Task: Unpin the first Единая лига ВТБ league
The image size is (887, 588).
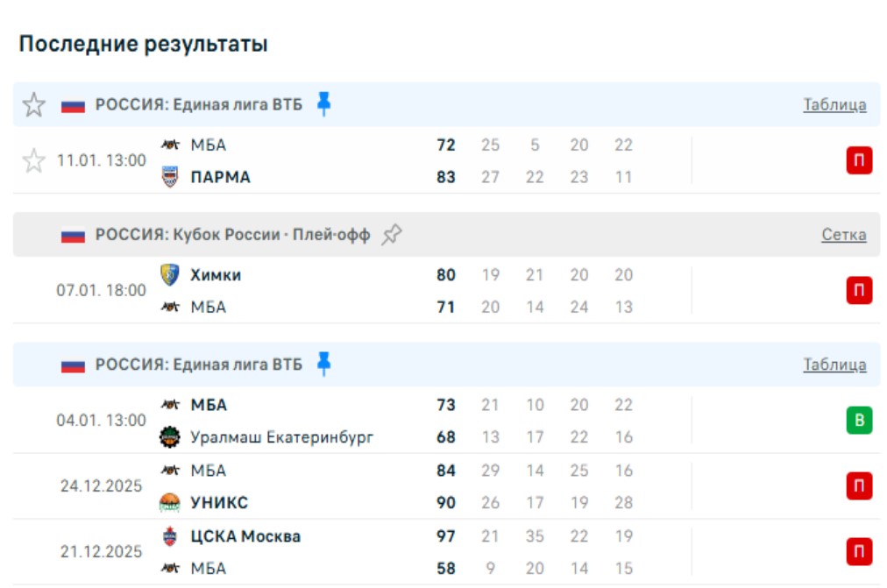Action: coord(324,104)
